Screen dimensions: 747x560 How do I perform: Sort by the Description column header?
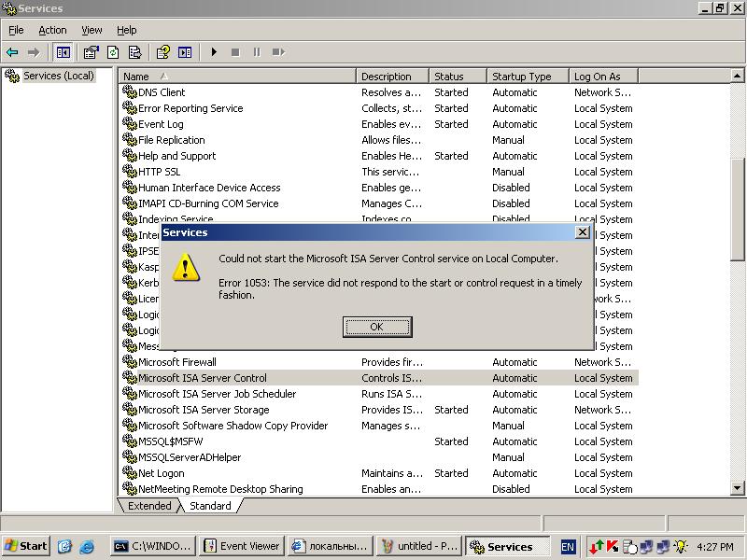pyautogui.click(x=392, y=77)
